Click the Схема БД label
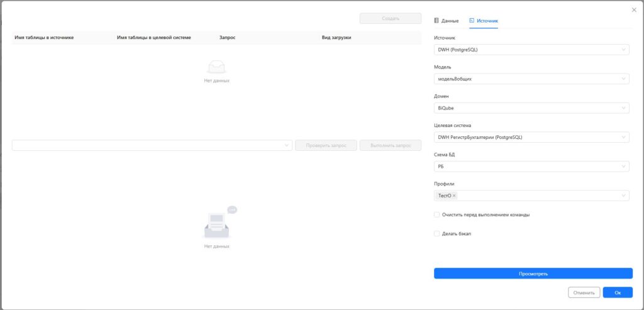Image resolution: width=644 pixels, height=310 pixels. point(445,155)
